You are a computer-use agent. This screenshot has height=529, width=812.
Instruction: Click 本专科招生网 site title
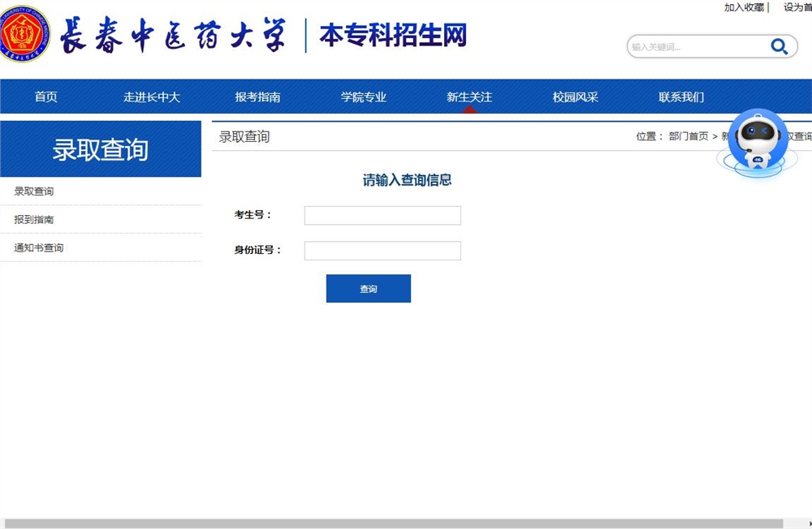(x=393, y=35)
